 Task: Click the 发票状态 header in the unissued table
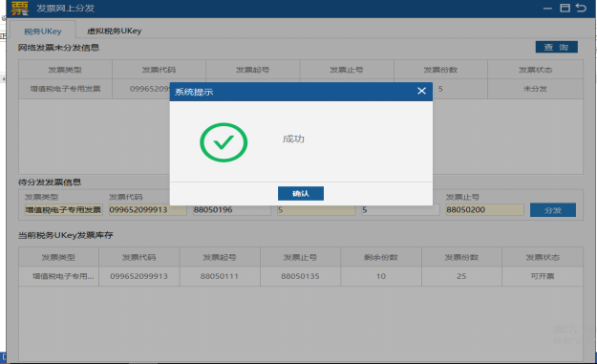point(535,70)
